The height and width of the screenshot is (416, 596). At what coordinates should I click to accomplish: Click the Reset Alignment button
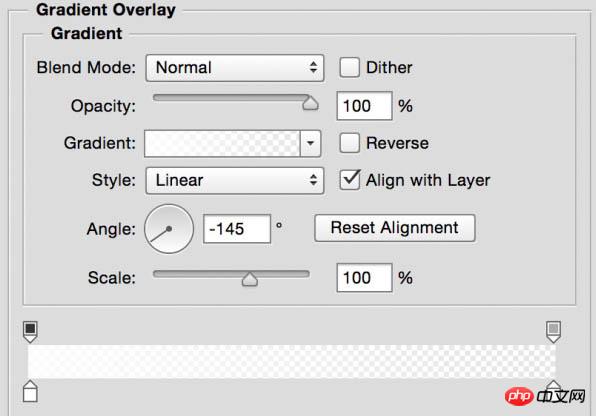pos(395,228)
